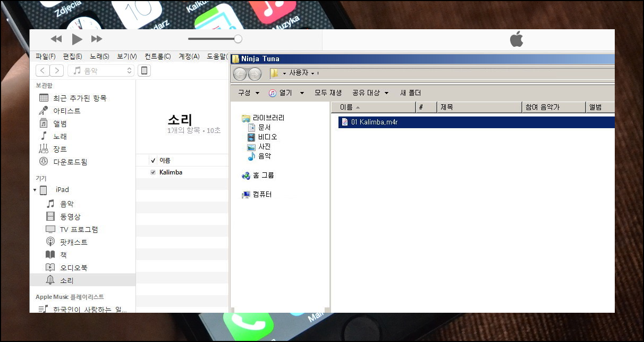The image size is (644, 342).
Task: Open the 파일(F) menu
Action: click(46, 56)
